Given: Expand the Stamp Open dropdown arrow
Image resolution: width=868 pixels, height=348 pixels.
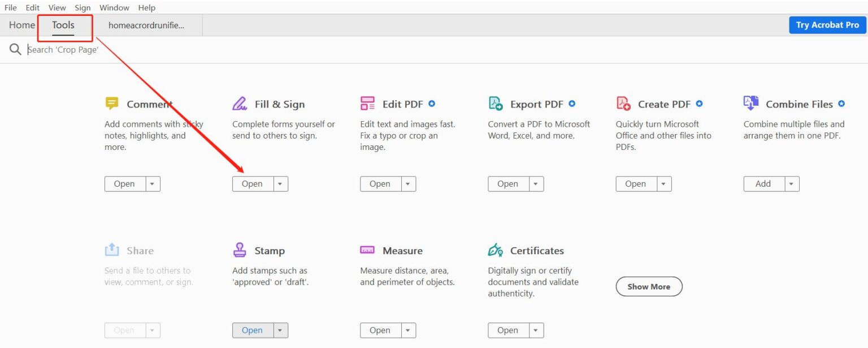Looking at the screenshot, I should 281,330.
